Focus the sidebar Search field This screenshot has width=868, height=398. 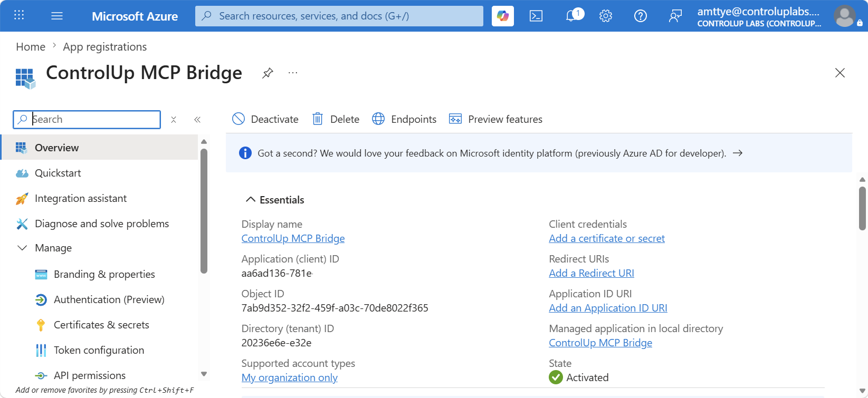click(x=87, y=120)
